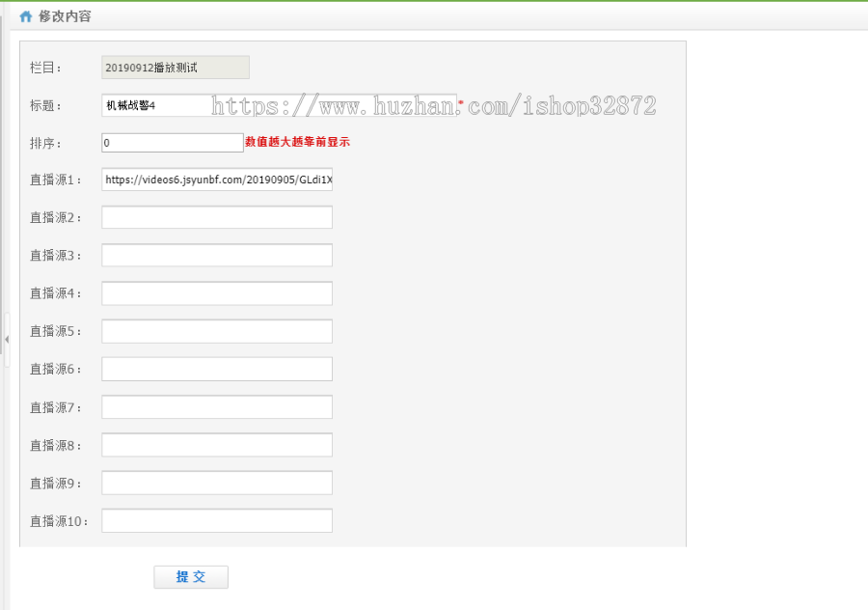Screen dimensions: 868x610
Task: Click the 标题 field label
Action: [45, 106]
